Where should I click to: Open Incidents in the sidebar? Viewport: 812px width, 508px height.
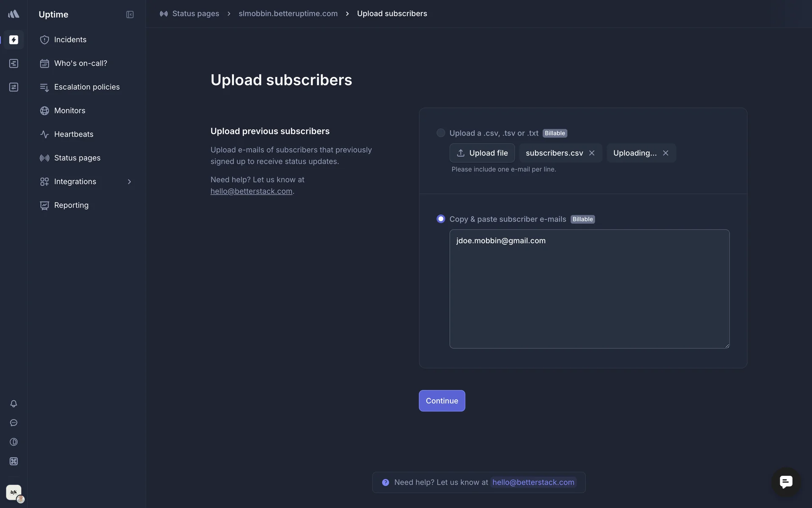tap(70, 40)
